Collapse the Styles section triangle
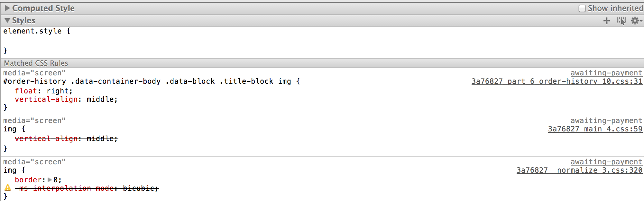 (7, 20)
